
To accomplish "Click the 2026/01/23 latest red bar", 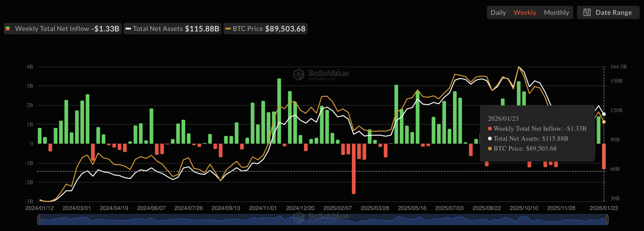I will pyautogui.click(x=604, y=156).
